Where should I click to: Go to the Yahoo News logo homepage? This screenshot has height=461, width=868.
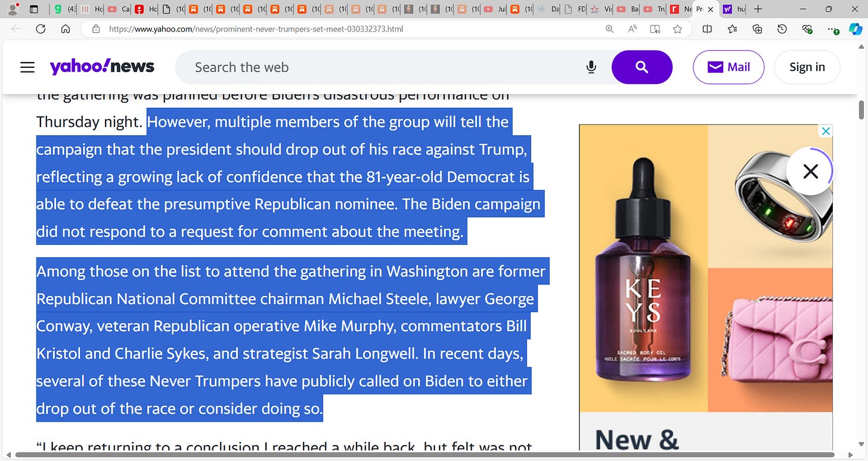102,67
